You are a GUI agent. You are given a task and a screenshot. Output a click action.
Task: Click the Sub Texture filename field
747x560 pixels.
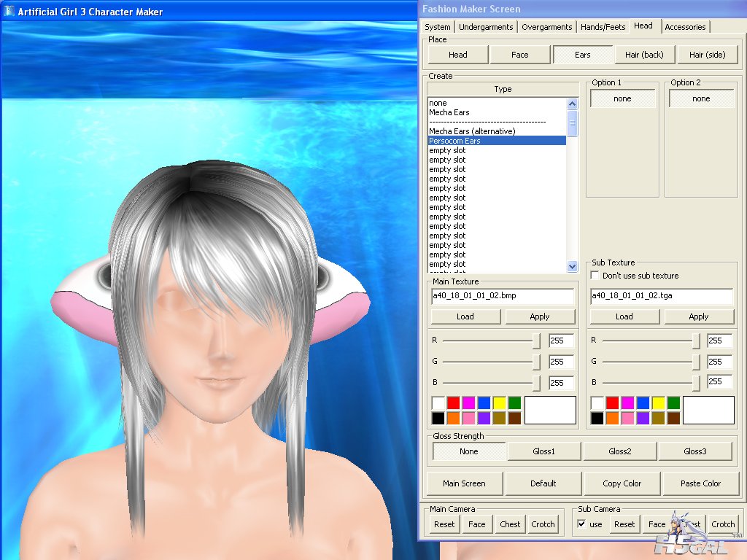pyautogui.click(x=661, y=296)
